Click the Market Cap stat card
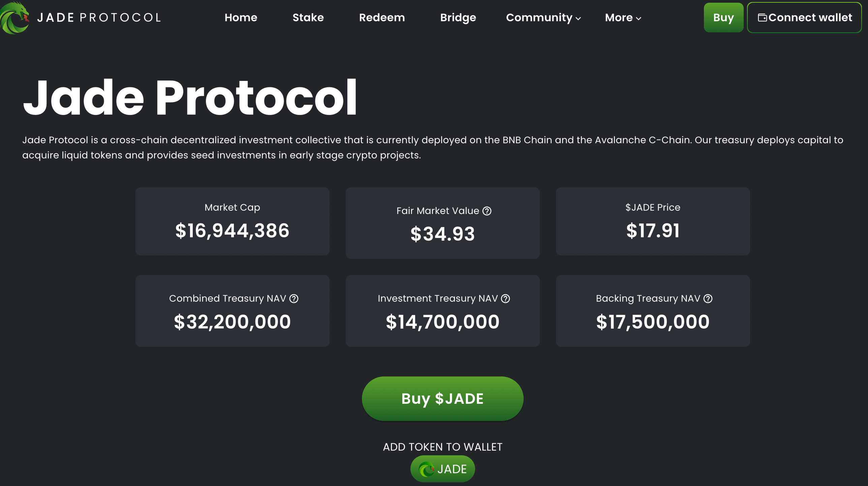Viewport: 868px width, 486px height. 232,221
